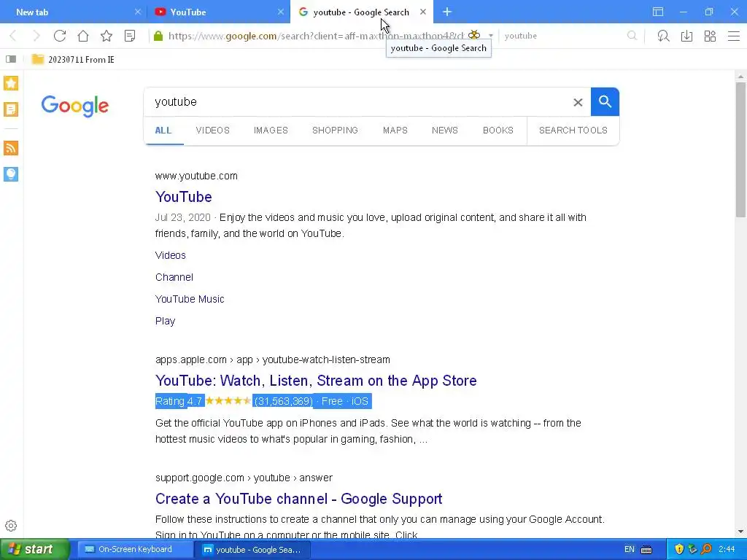747x560 pixels.
Task: Expand the address bar dropdown arrow
Action: click(x=491, y=36)
